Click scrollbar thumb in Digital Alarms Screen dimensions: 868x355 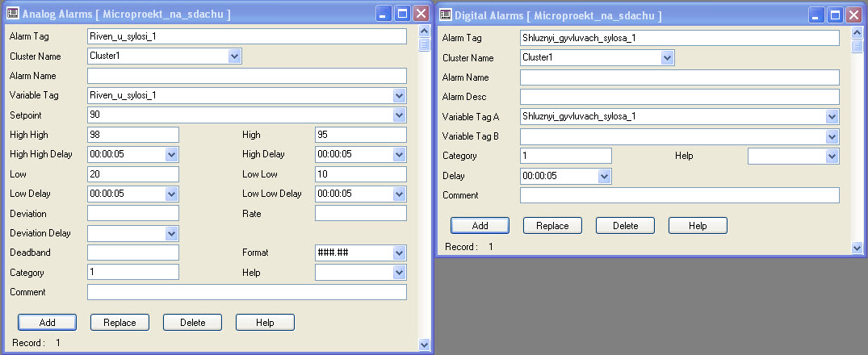click(857, 46)
